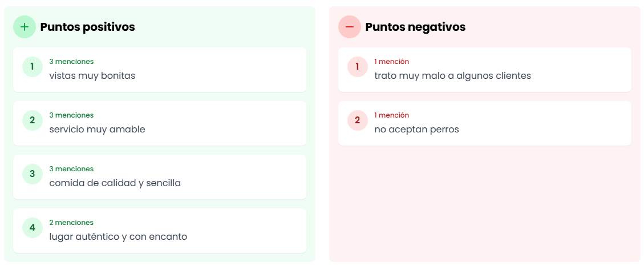Select the "Puntos negativos" heading
644x266 pixels.
click(415, 27)
